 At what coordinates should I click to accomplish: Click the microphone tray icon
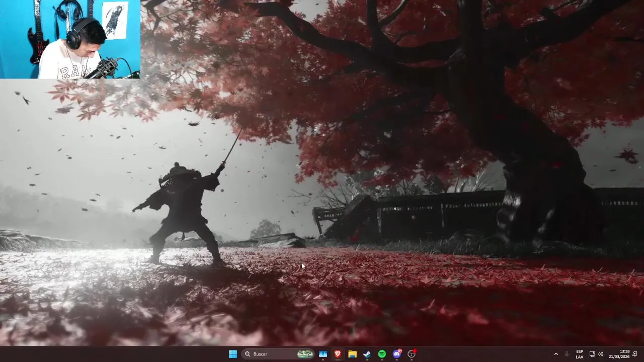coord(567,354)
